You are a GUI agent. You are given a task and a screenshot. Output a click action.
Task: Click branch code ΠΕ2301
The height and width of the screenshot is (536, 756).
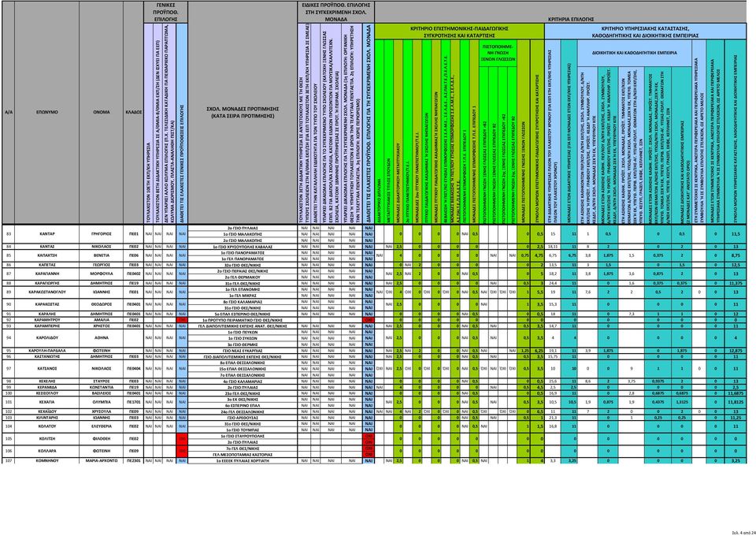[x=134, y=461]
